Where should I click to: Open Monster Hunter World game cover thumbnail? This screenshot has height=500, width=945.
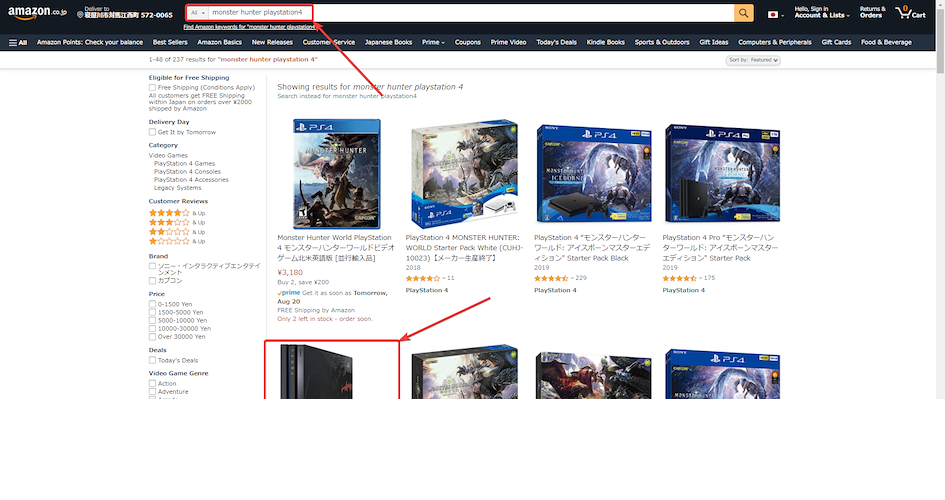(336, 174)
